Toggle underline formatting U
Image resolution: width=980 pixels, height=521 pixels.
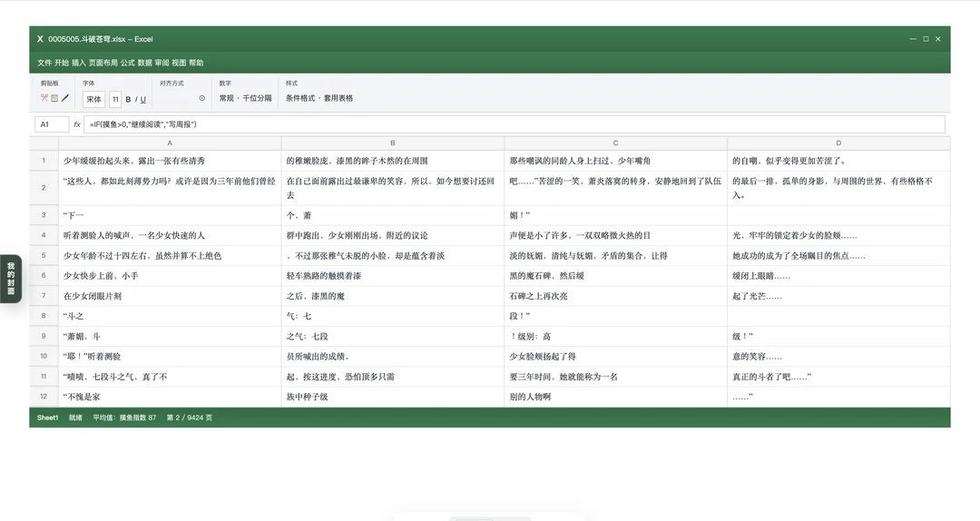(143, 100)
